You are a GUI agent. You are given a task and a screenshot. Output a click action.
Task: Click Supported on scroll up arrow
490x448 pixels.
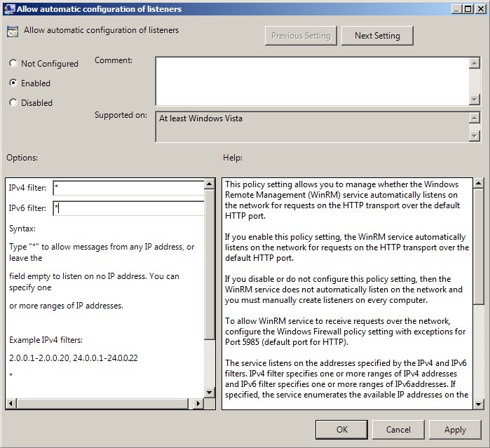coord(475,118)
